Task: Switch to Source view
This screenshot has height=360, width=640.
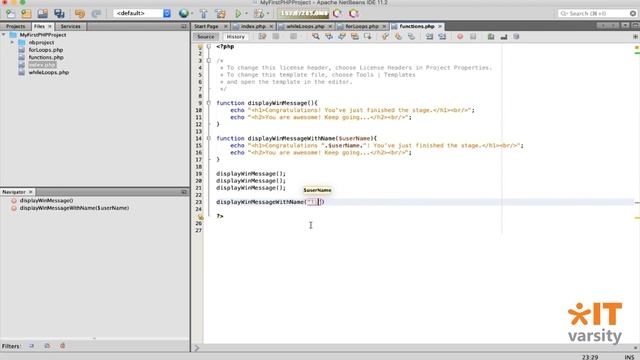Action: coord(205,37)
